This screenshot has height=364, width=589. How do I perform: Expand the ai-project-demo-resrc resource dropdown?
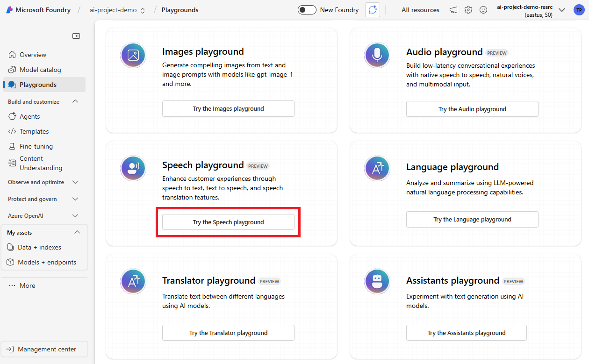(562, 10)
